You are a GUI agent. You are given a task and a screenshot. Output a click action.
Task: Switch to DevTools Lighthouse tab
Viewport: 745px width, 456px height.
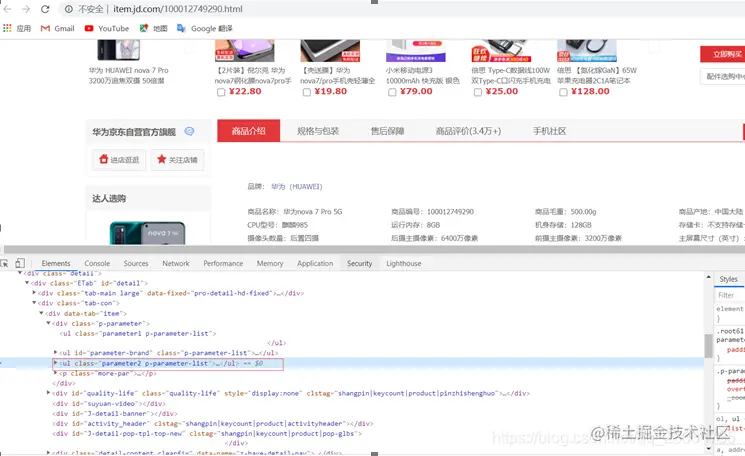[x=403, y=263]
